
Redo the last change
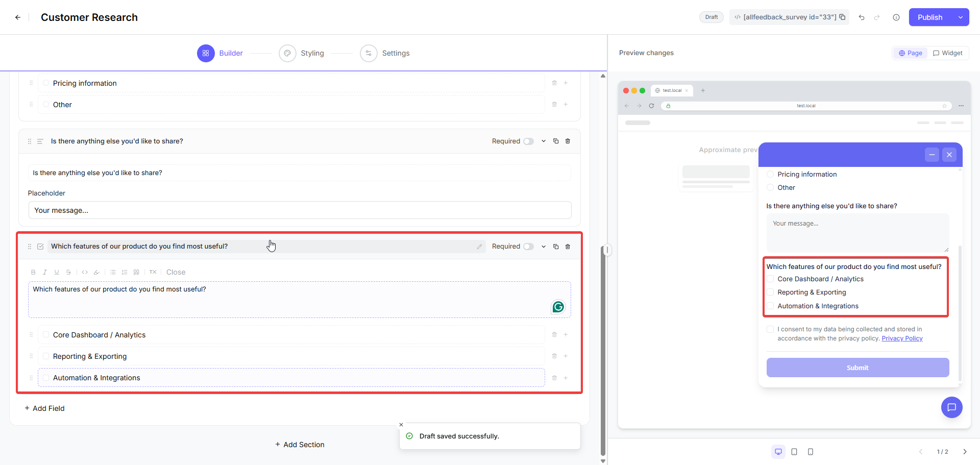[877, 17]
